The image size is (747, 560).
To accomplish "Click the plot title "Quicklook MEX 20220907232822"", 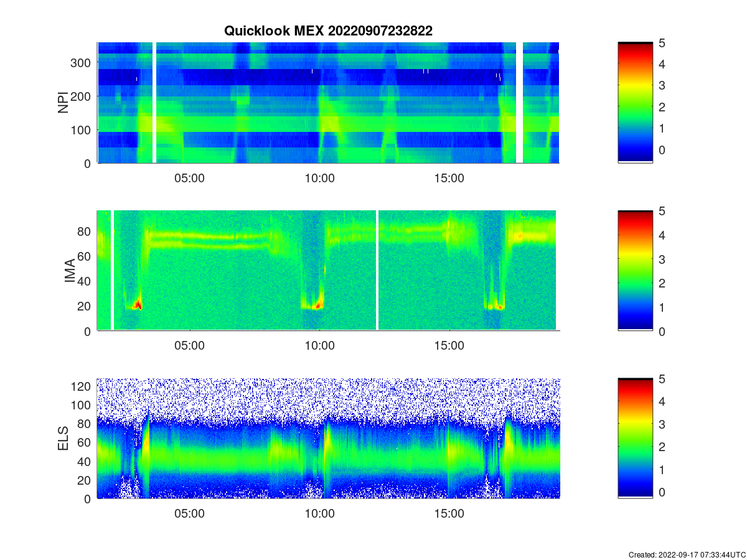I will (x=328, y=31).
